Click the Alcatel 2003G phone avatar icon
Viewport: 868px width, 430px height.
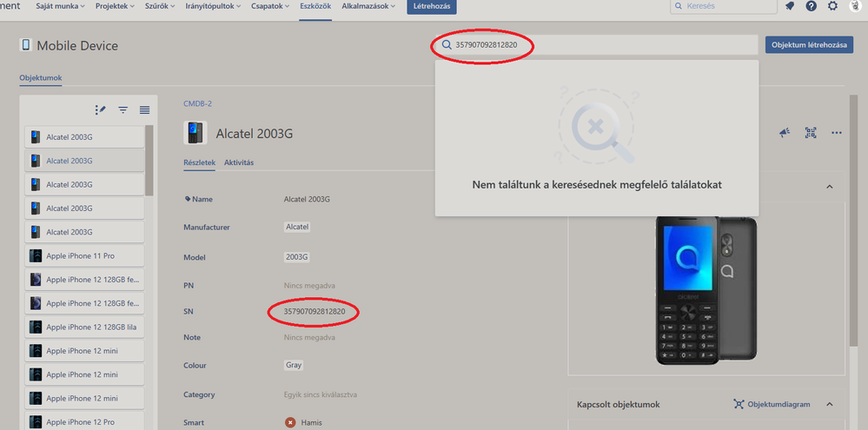[x=195, y=133]
